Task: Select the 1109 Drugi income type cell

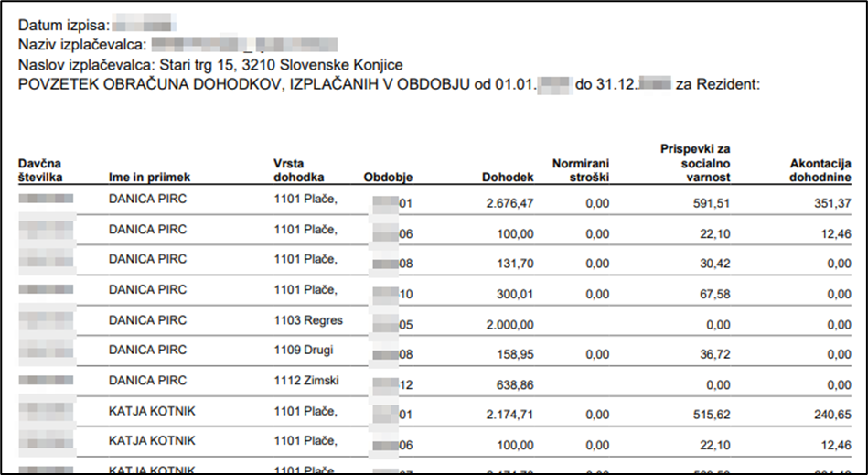Action: click(304, 350)
